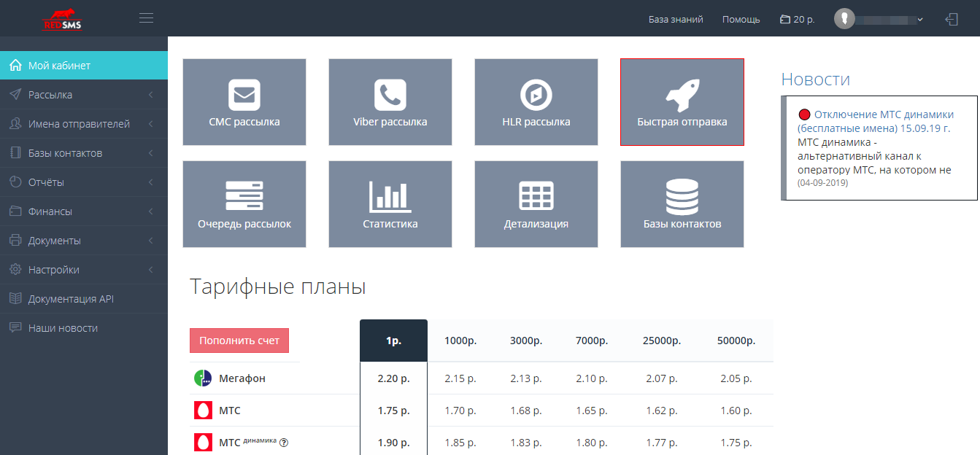
Task: Click the Мегафон operator logo
Action: (x=203, y=378)
